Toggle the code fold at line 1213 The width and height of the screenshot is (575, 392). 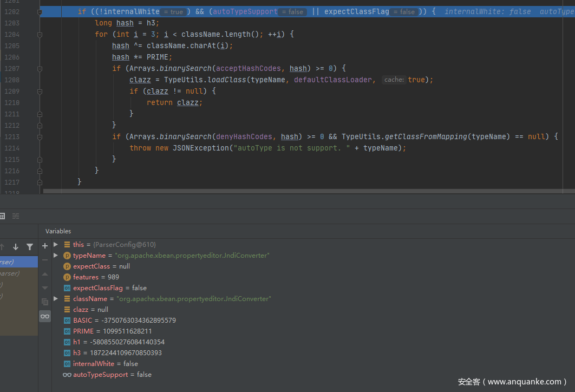click(40, 137)
